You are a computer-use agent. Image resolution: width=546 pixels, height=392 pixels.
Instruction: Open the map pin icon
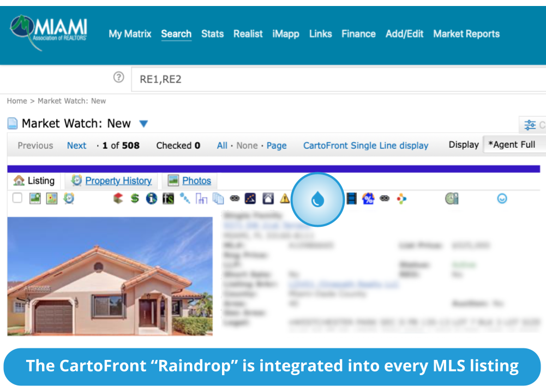click(51, 198)
